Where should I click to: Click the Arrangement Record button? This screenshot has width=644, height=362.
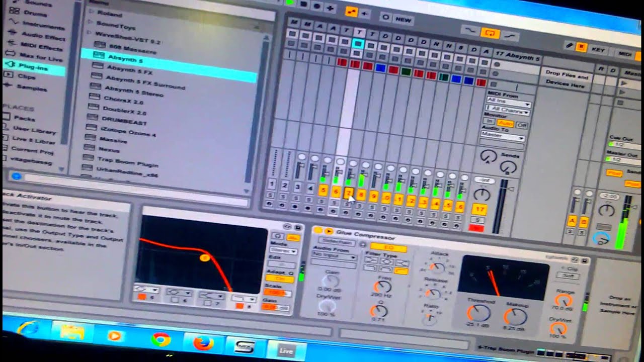317,6
